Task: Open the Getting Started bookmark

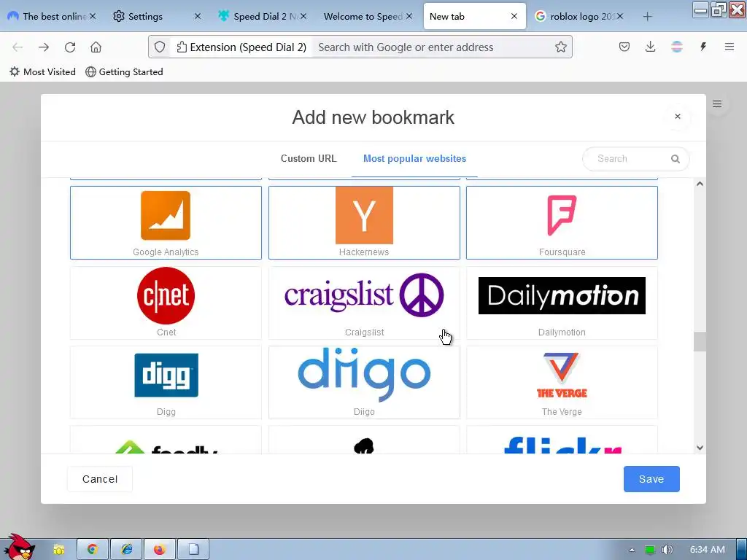Action: coord(124,72)
